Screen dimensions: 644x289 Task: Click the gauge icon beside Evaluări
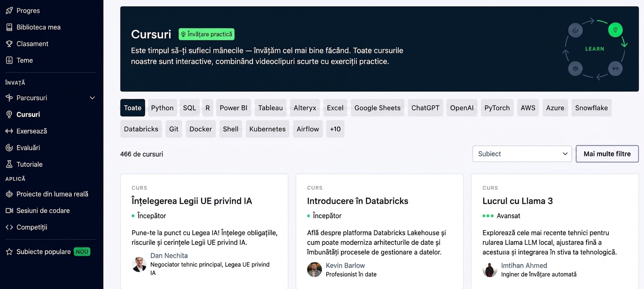tap(9, 147)
